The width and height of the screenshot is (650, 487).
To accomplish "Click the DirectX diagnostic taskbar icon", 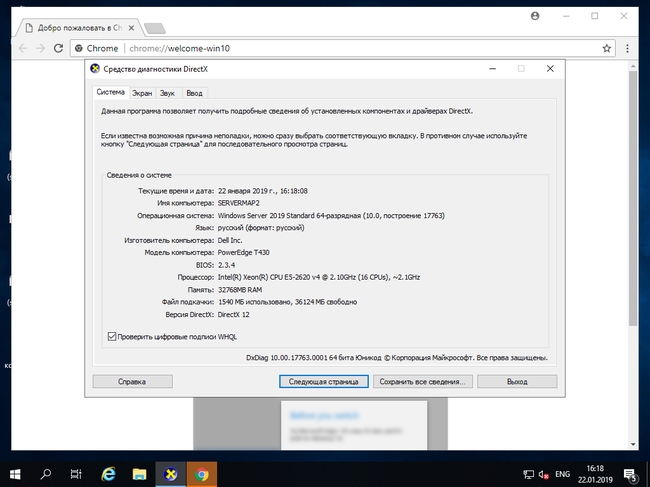I will [170, 474].
